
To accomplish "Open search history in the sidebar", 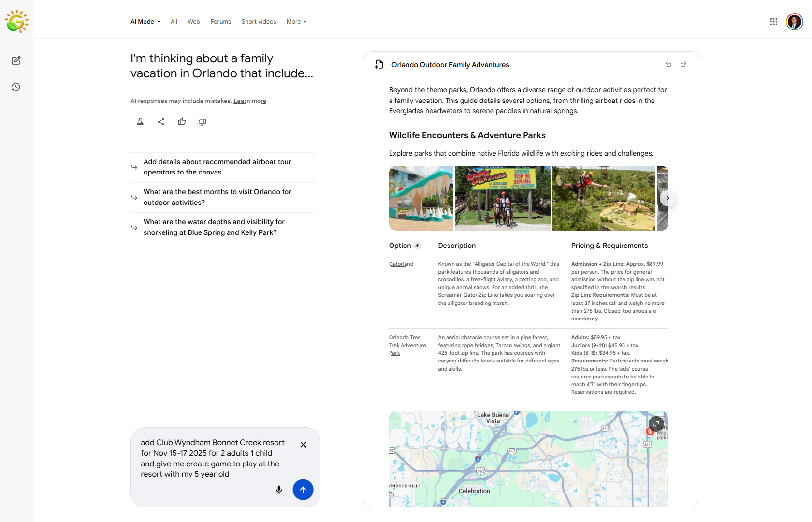I will coord(16,87).
